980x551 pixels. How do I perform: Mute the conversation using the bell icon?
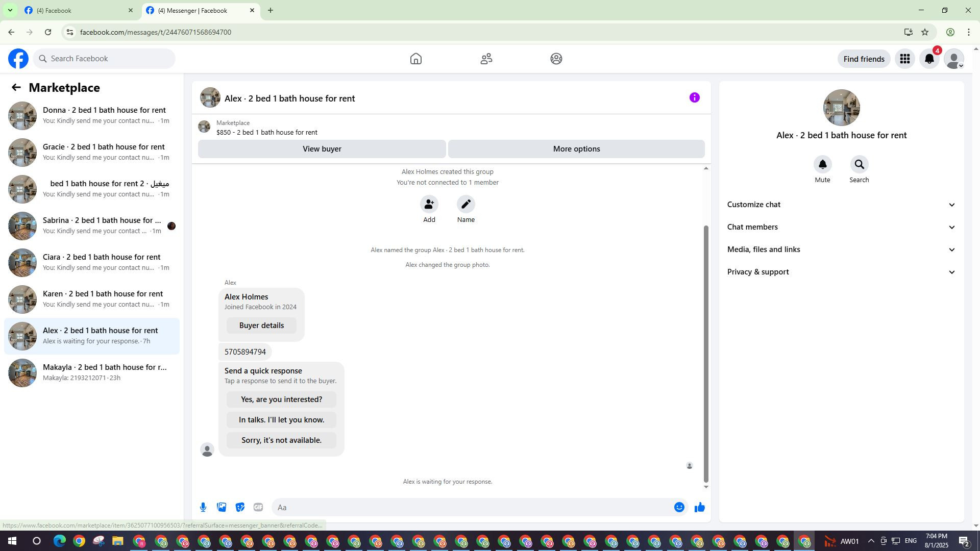[x=822, y=164]
